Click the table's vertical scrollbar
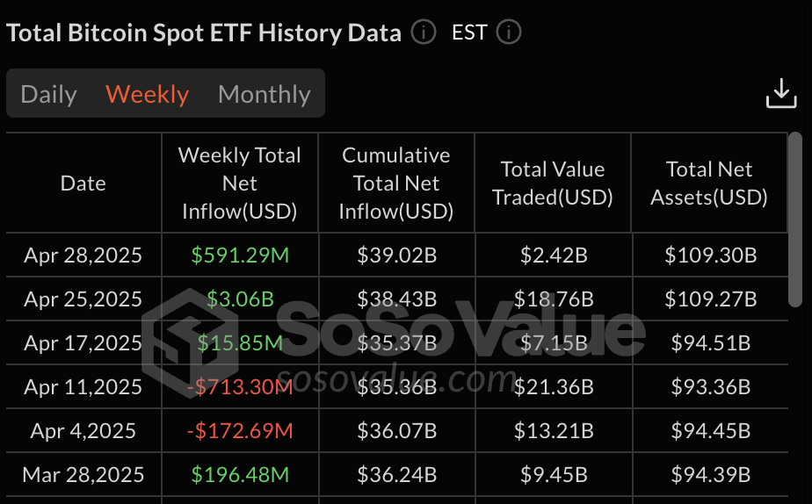The width and height of the screenshot is (812, 504). [795, 220]
